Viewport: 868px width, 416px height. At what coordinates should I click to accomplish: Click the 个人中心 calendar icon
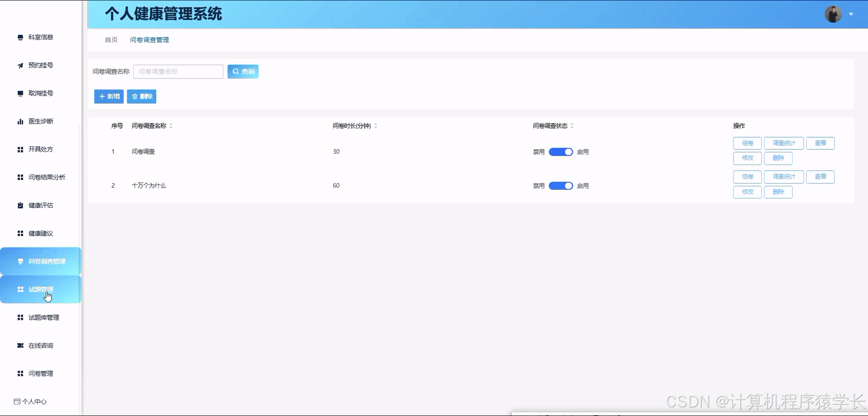[x=17, y=401]
